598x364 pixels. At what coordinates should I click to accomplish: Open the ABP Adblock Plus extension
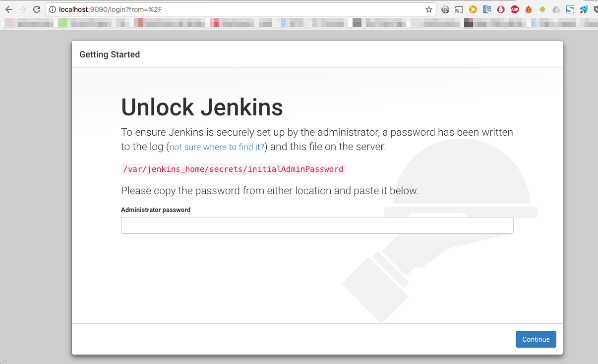(x=515, y=9)
